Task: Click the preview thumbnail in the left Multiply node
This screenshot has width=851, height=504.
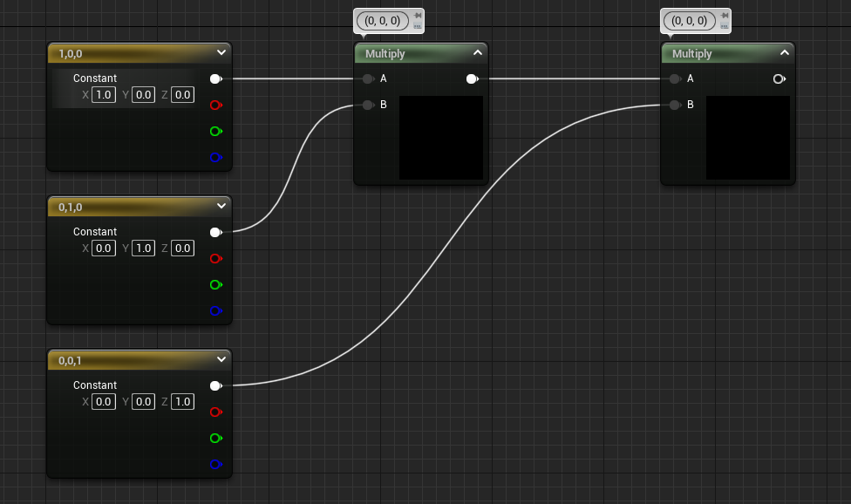Action: tap(441, 138)
